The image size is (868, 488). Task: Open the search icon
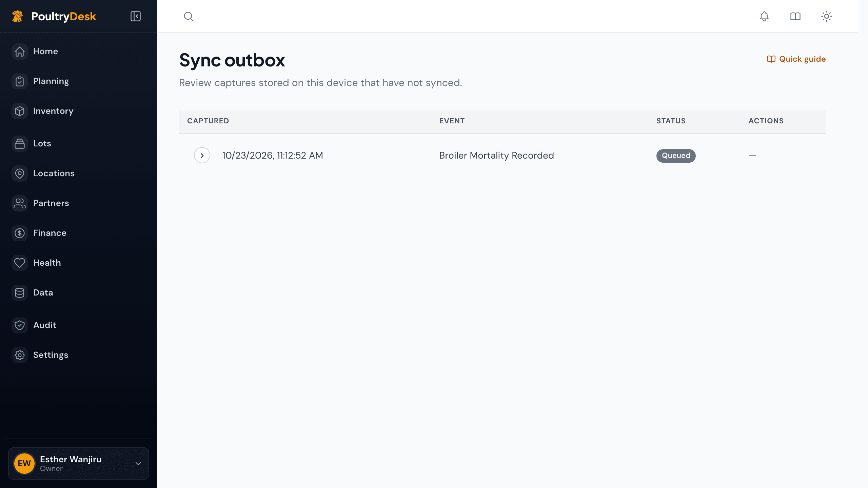(189, 16)
